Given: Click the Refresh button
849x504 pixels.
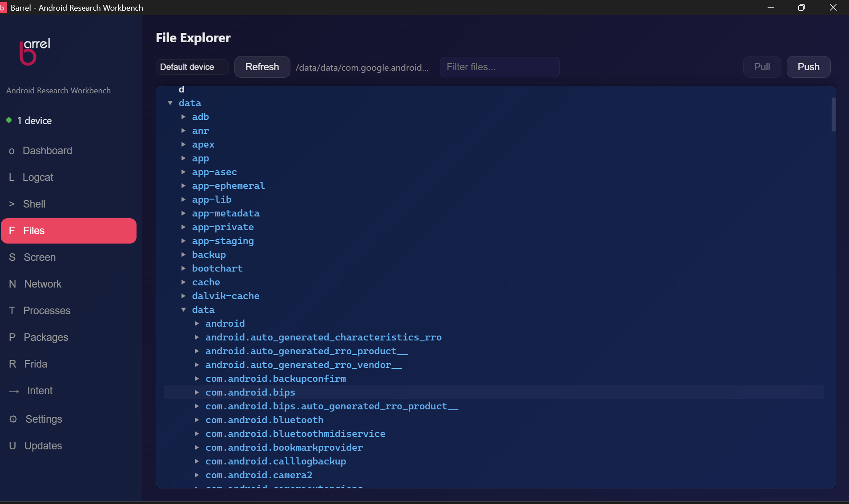Looking at the screenshot, I should 262,67.
